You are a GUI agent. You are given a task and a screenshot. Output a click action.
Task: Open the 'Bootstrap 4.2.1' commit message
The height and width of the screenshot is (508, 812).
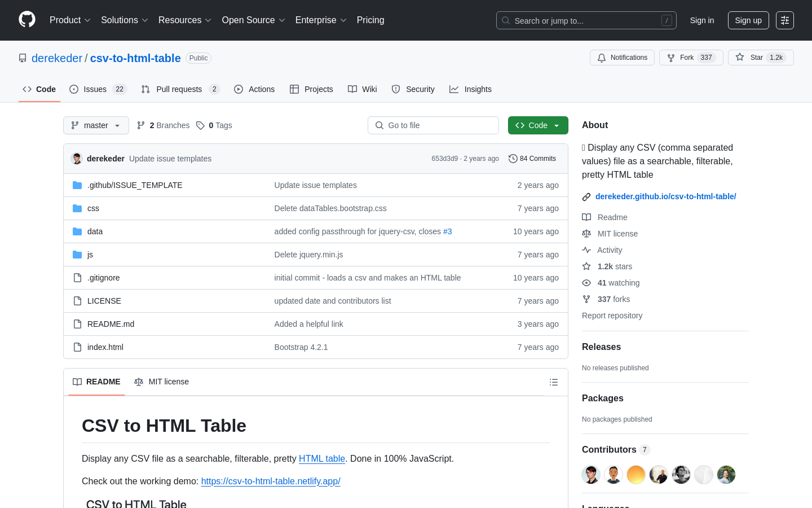point(301,347)
